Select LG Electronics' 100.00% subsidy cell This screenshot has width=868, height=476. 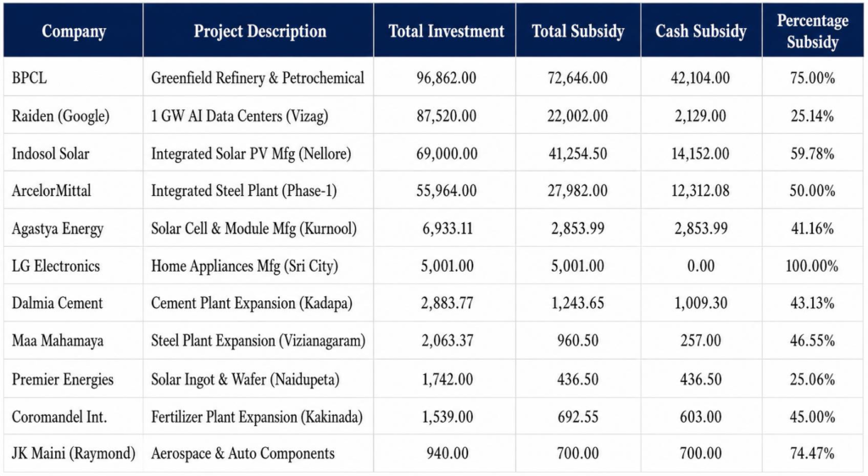click(x=812, y=266)
